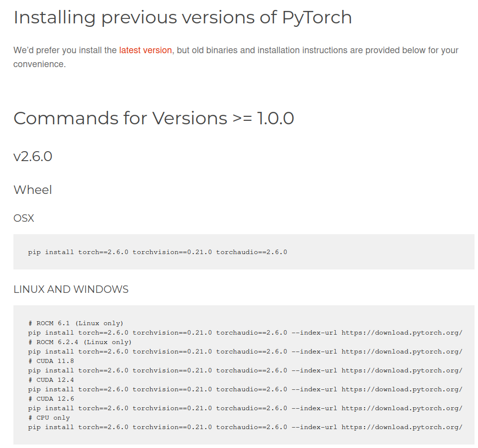
Task: Click the pip command under CUDA 12.6
Action: [245, 408]
